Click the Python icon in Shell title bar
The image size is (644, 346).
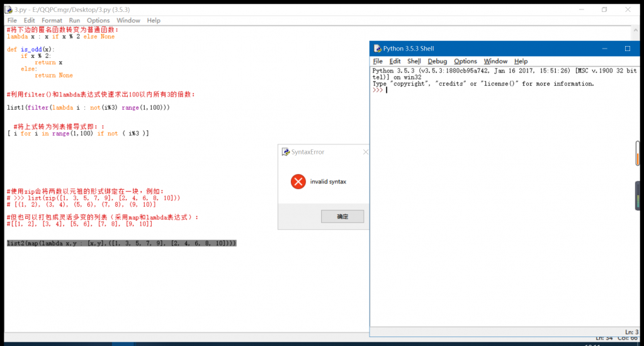coord(378,49)
